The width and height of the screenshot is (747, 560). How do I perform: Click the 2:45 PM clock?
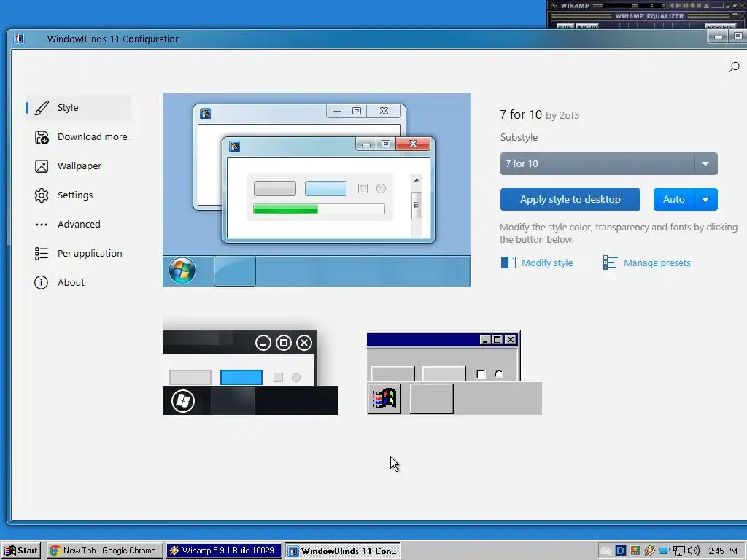tap(722, 551)
